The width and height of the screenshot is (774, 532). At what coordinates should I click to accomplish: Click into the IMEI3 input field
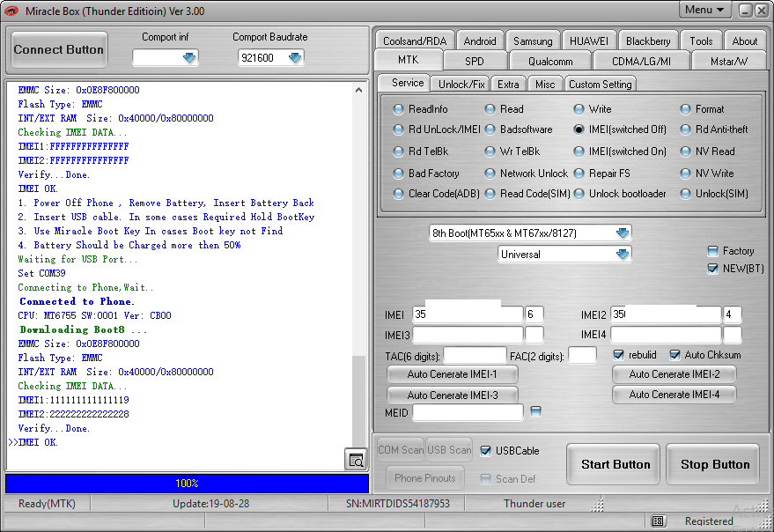468,335
